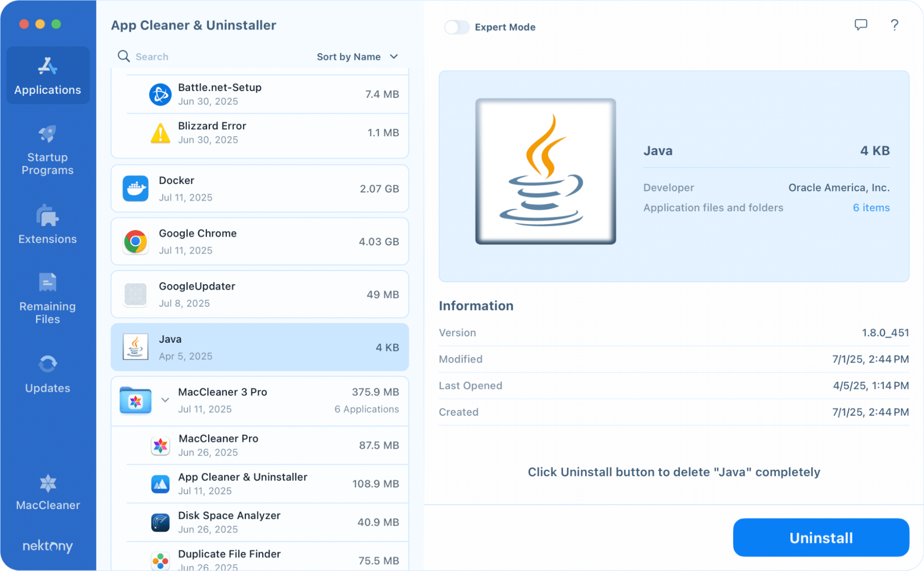Select MacCleaner Pro entry
924x571 pixels.
coord(267,445)
